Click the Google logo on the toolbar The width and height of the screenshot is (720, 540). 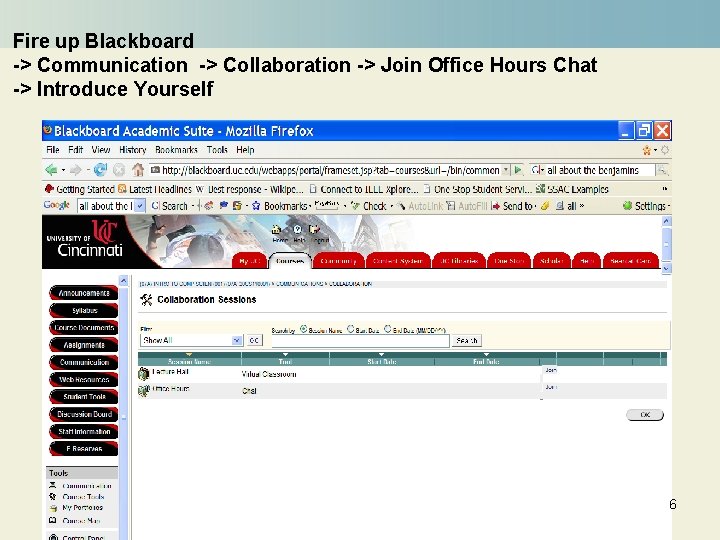57,205
